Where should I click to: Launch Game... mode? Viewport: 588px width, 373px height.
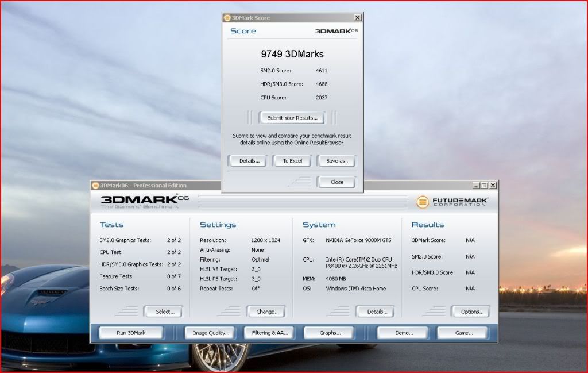[x=463, y=333]
